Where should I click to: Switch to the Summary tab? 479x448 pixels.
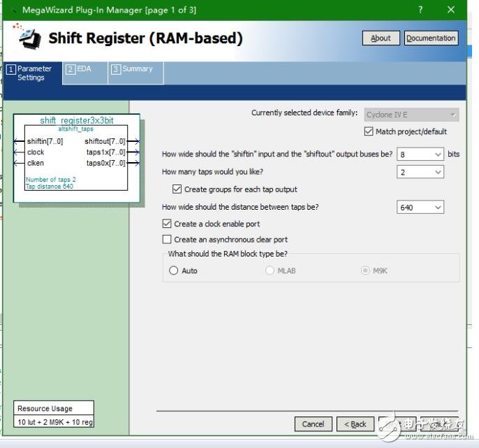[136, 73]
